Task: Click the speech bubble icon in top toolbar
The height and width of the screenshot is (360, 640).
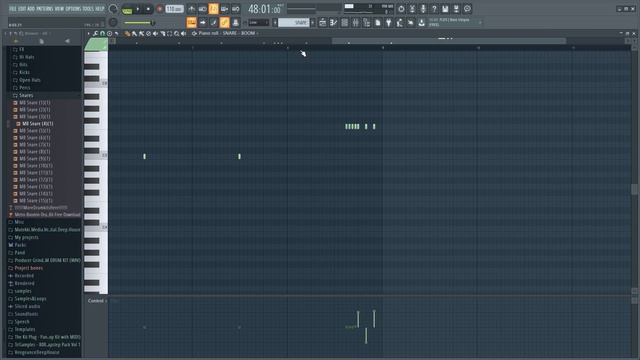Action: pos(467,9)
